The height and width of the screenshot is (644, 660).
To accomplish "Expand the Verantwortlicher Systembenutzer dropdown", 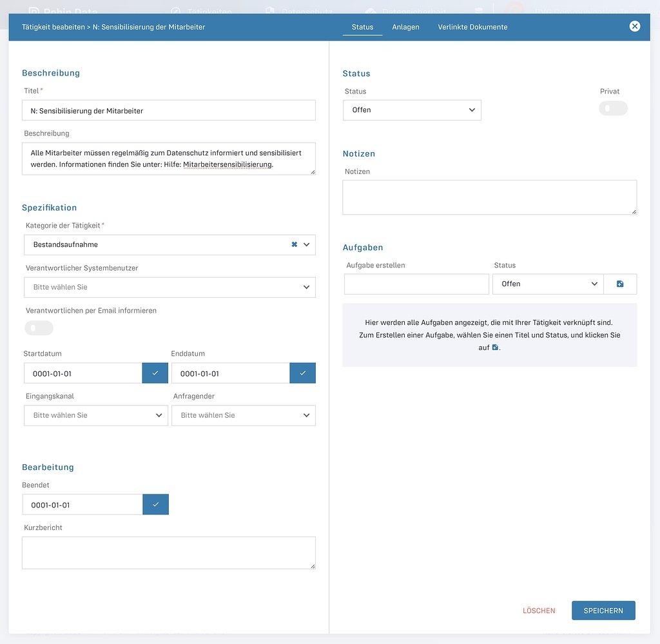I will 170,288.
